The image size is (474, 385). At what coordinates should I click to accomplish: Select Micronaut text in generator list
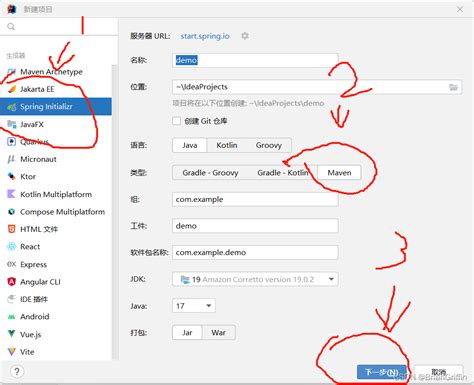coord(38,159)
